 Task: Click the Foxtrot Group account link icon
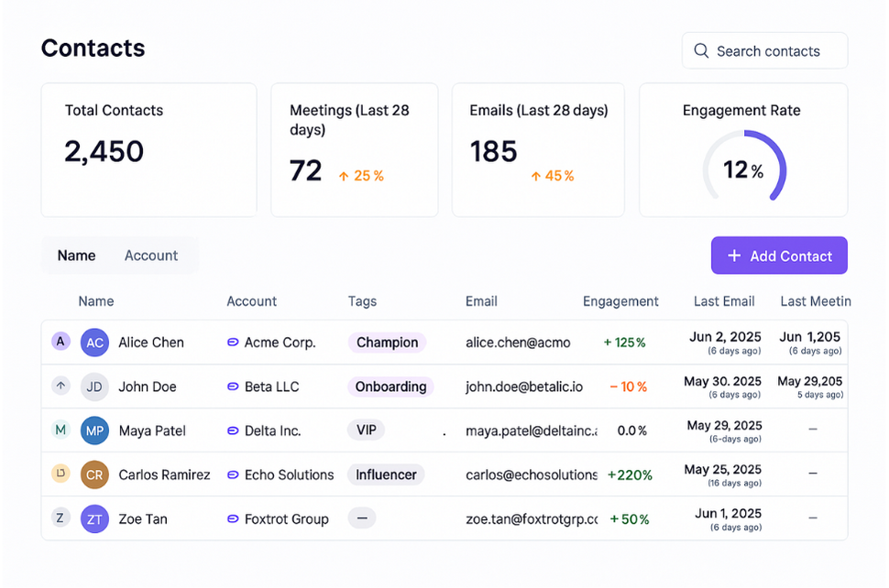click(x=233, y=519)
